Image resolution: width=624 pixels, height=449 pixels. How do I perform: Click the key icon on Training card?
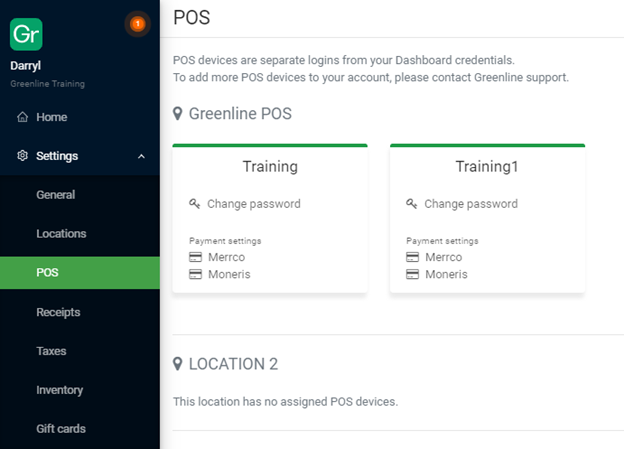[195, 204]
